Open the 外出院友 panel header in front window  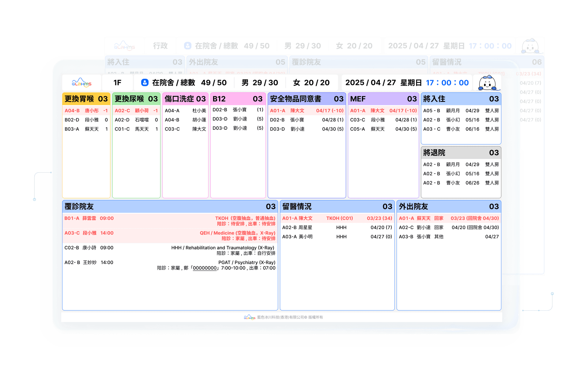point(449,206)
